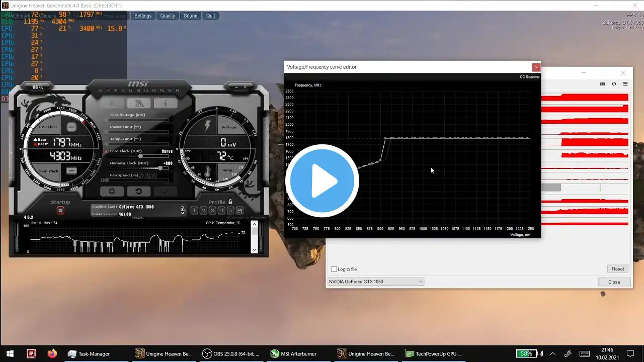Select Afterburner profile slot 2

pyautogui.click(x=203, y=210)
